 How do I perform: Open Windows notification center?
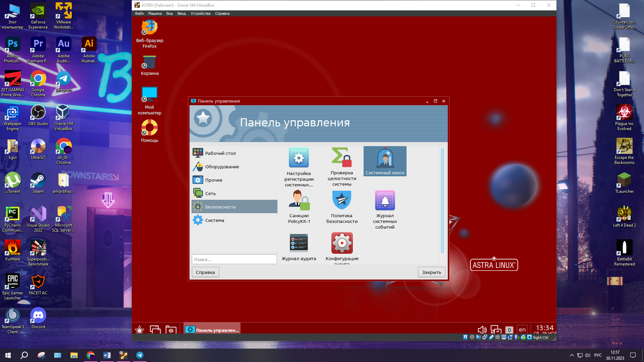point(633,355)
